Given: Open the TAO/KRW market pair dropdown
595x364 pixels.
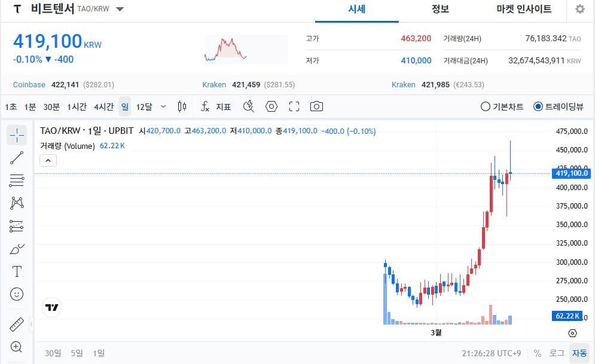Looking at the screenshot, I should pos(120,9).
